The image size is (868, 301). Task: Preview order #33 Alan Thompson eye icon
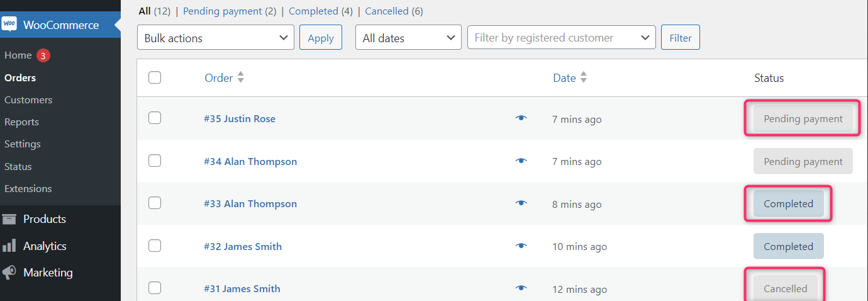pos(521,203)
